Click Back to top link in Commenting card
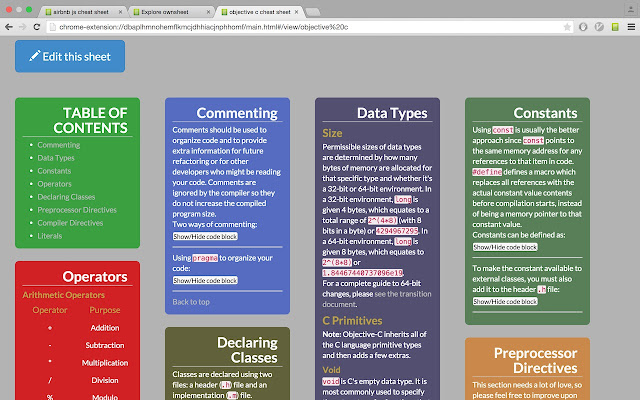The image size is (640, 400). [x=191, y=302]
